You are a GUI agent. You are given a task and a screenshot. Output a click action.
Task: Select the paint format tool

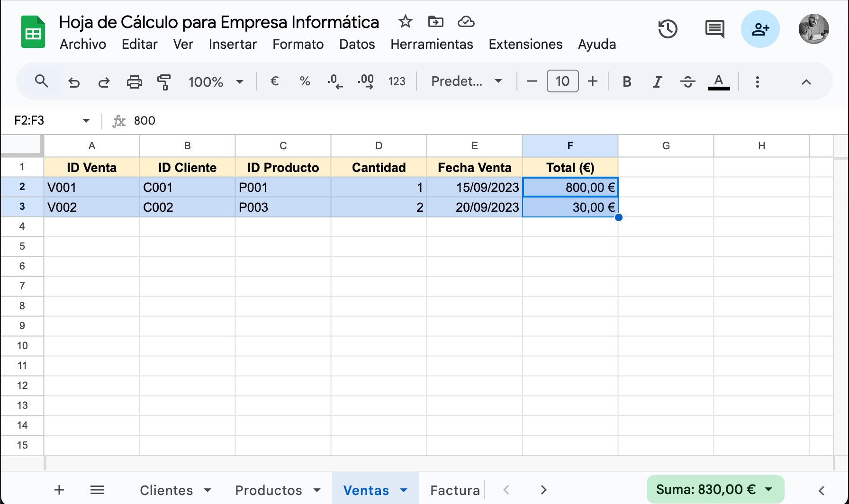pyautogui.click(x=164, y=82)
